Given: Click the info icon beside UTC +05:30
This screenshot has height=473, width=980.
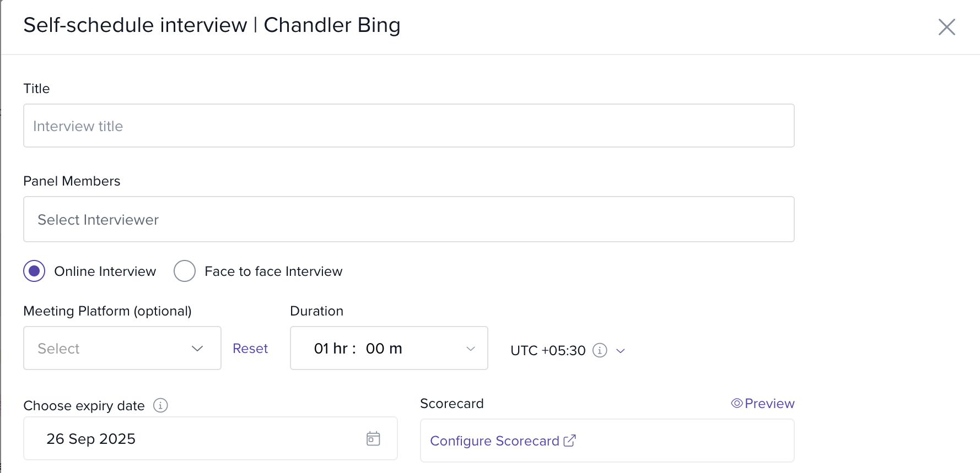Looking at the screenshot, I should 600,350.
